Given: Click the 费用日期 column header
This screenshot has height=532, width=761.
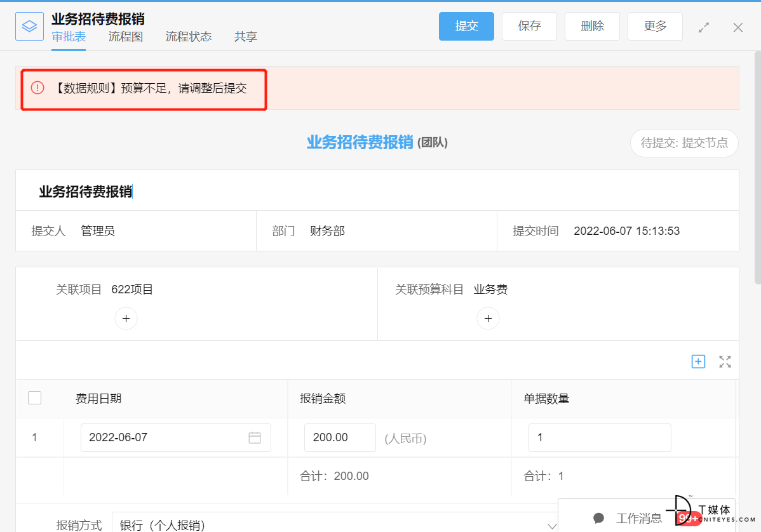Looking at the screenshot, I should 98,399.
